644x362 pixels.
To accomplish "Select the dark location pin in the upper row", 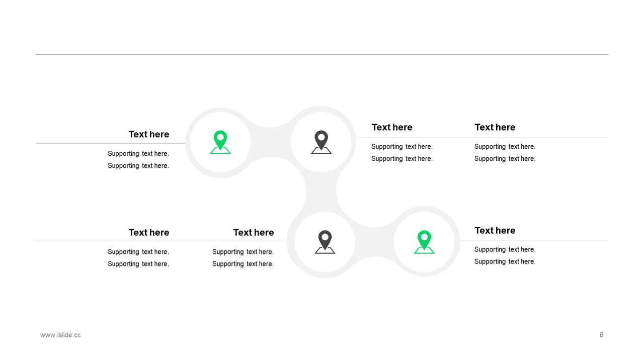I will coord(321,142).
